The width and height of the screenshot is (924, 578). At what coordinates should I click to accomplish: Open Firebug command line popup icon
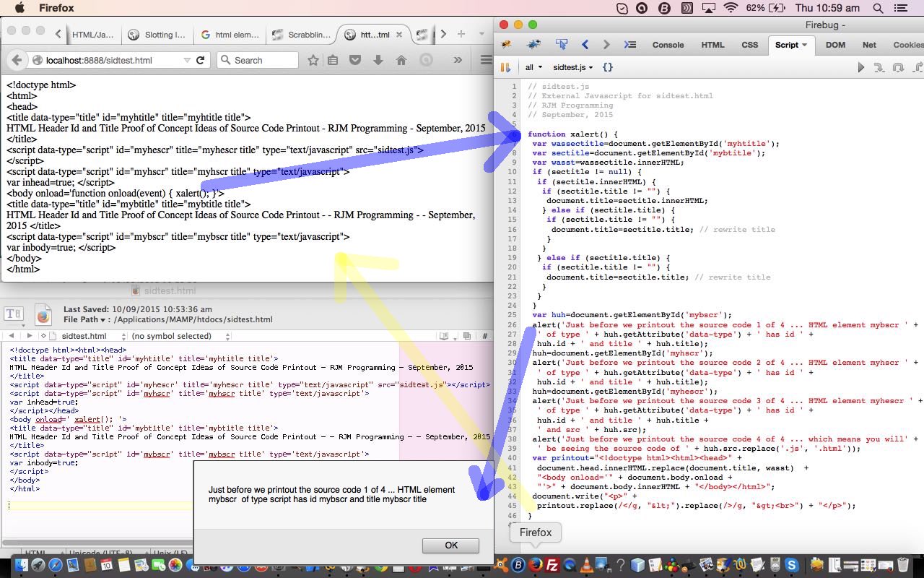click(629, 45)
